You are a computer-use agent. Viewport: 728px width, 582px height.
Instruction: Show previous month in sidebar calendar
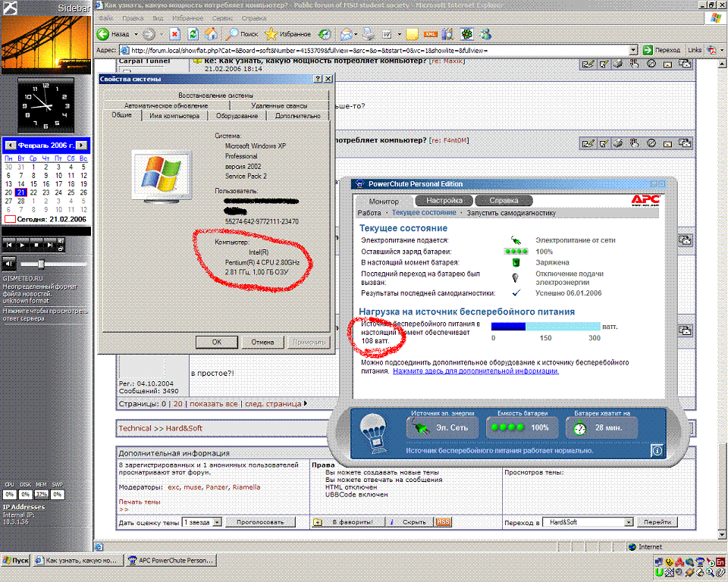coord(10,145)
